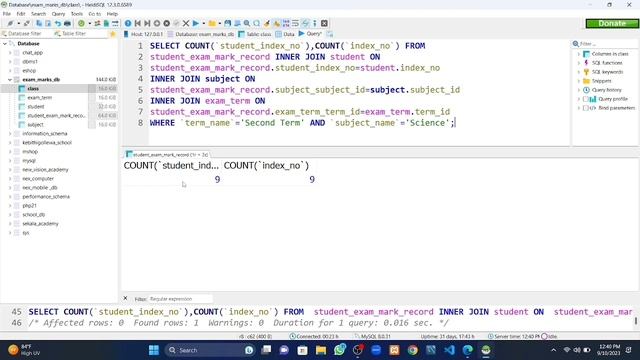Select the subject table in tree
Viewport: 640px width, 360px height.
tap(35, 124)
